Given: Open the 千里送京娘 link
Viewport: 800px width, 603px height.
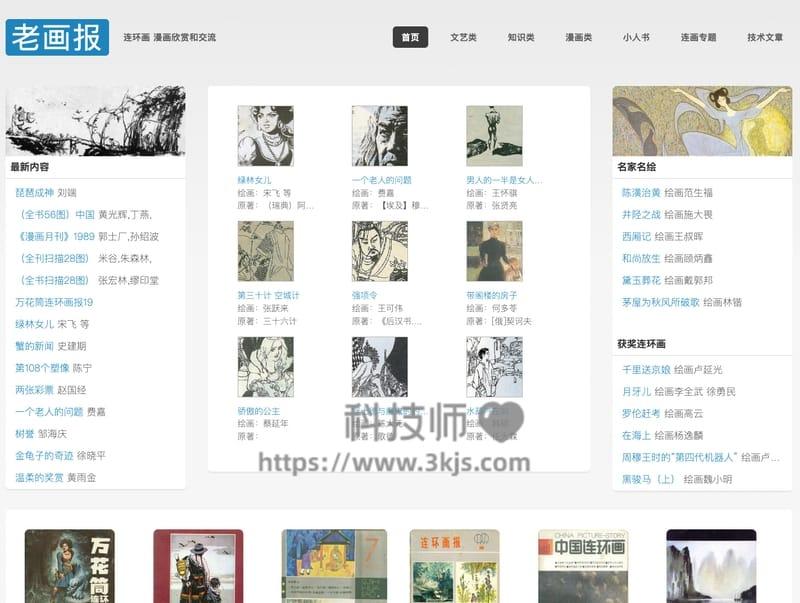Looking at the screenshot, I should coord(646,370).
